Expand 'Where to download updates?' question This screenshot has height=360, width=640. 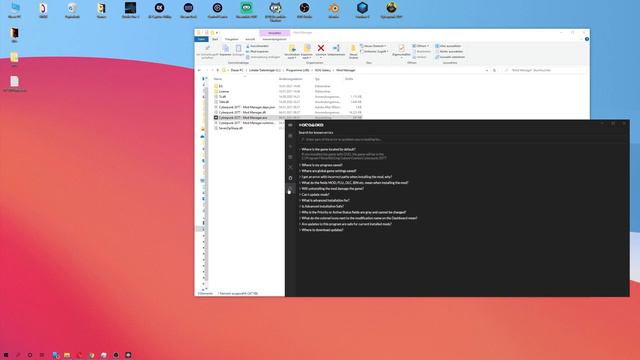[x=321, y=230]
